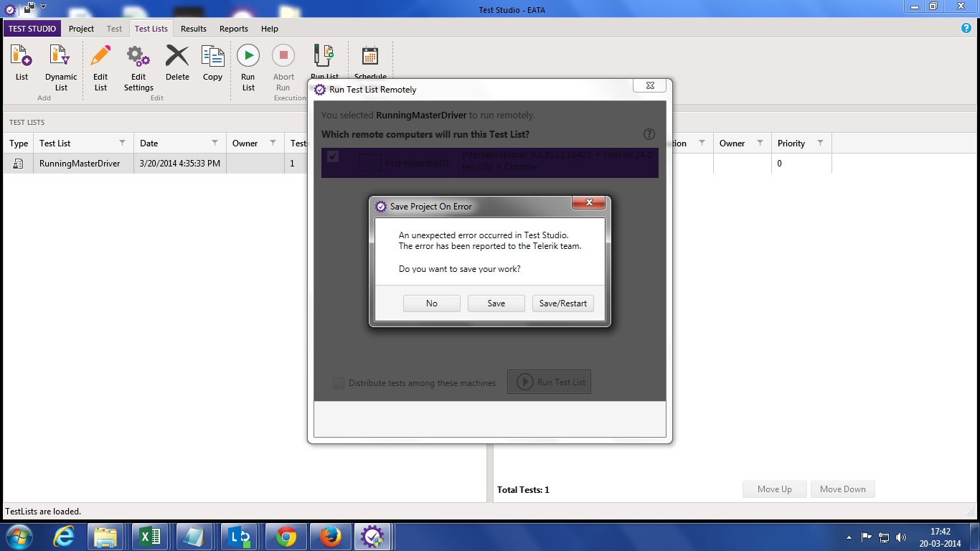
Task: Click the Move Down button
Action: [843, 489]
